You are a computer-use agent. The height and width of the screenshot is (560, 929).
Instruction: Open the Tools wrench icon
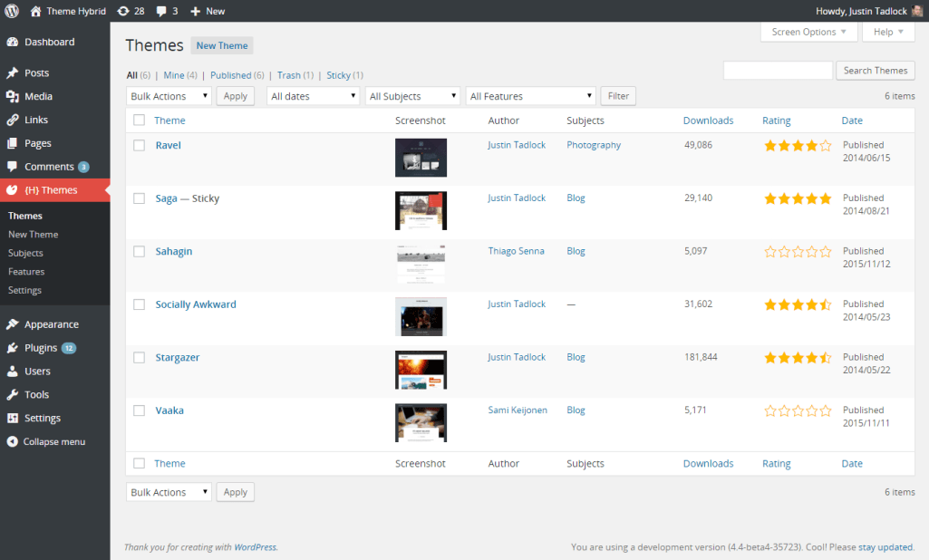click(x=13, y=395)
